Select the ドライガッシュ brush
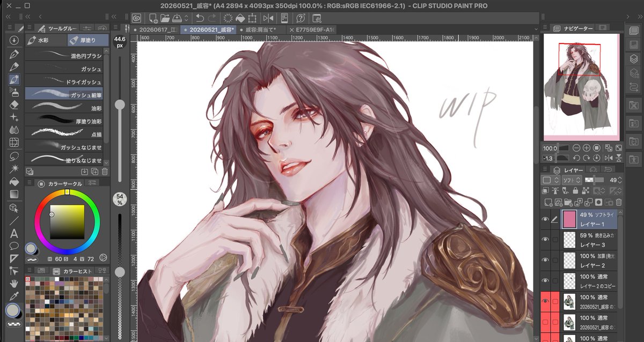Viewport: 644px width, 342px height. [64, 81]
